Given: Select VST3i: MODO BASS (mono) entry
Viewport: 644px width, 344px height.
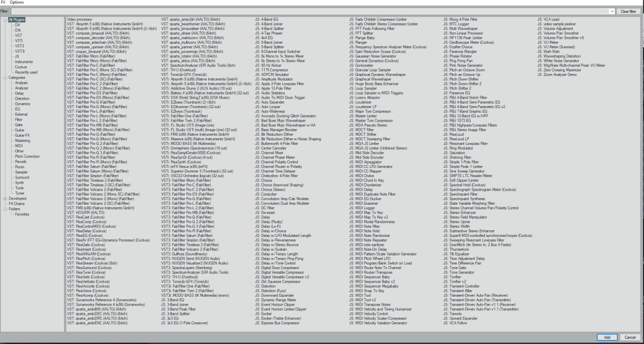Looking at the screenshot, I should [195, 296].
